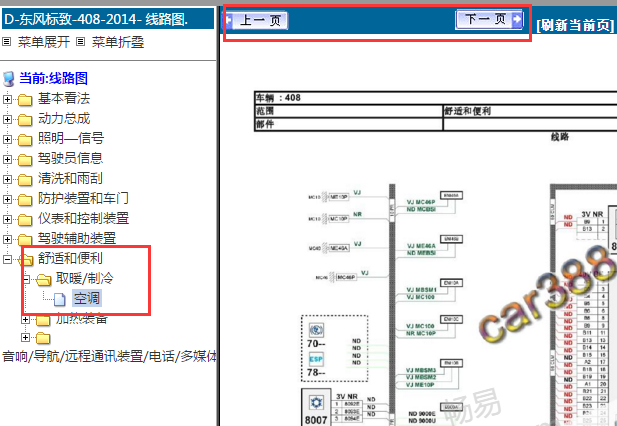Open the 空调 wiring diagram item

pyautogui.click(x=87, y=299)
